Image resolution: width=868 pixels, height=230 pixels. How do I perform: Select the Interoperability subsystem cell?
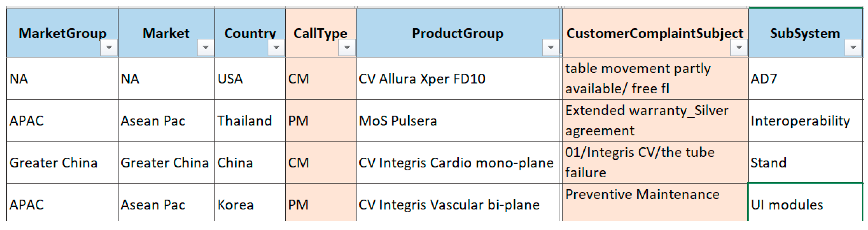click(800, 121)
